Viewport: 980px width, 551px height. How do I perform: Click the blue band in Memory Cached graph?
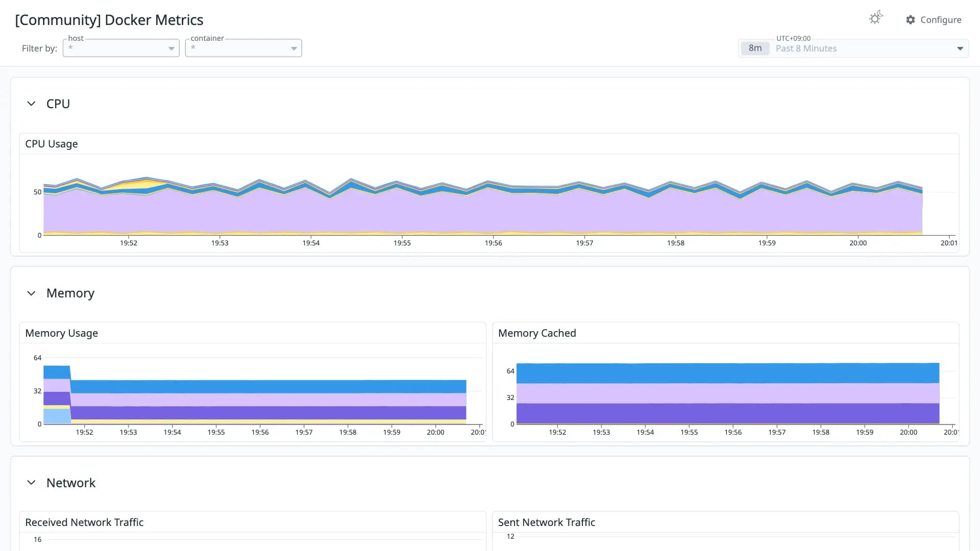[727, 373]
